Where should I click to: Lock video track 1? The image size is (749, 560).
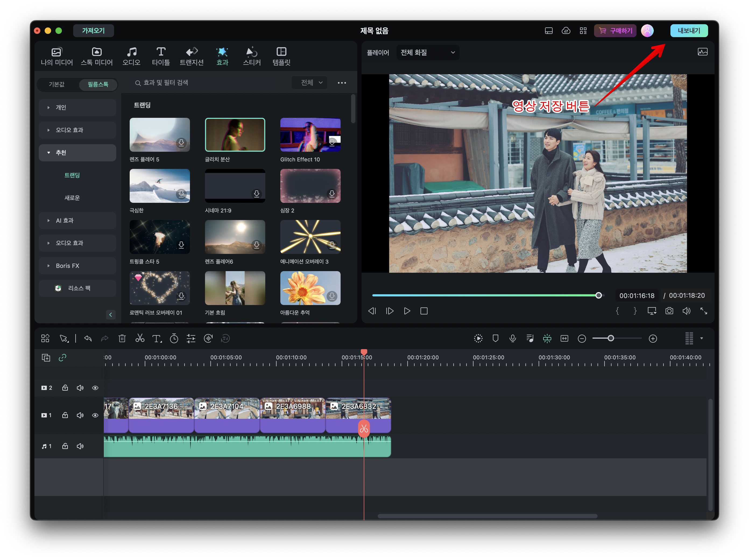(65, 415)
